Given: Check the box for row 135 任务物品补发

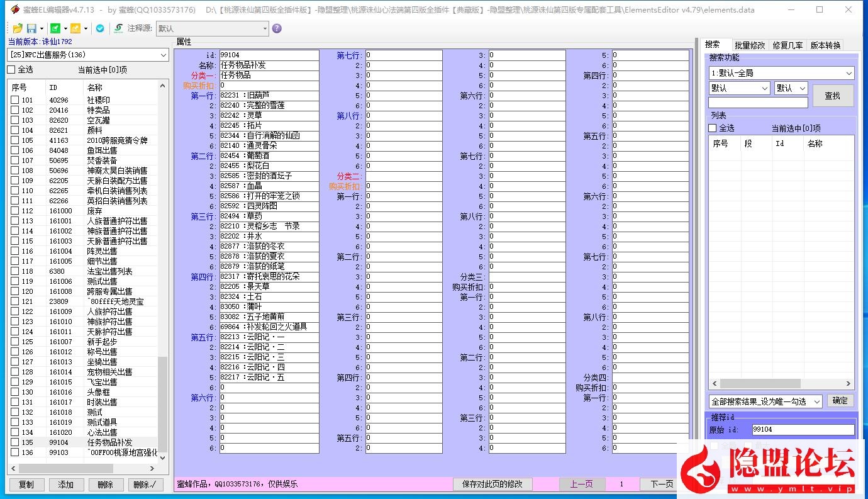Looking at the screenshot, I should pos(14,442).
